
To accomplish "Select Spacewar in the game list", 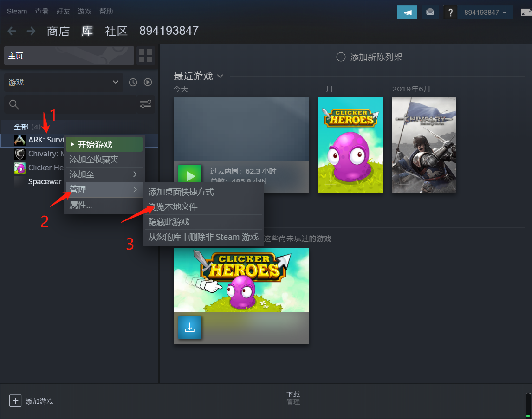I will pyautogui.click(x=45, y=182).
